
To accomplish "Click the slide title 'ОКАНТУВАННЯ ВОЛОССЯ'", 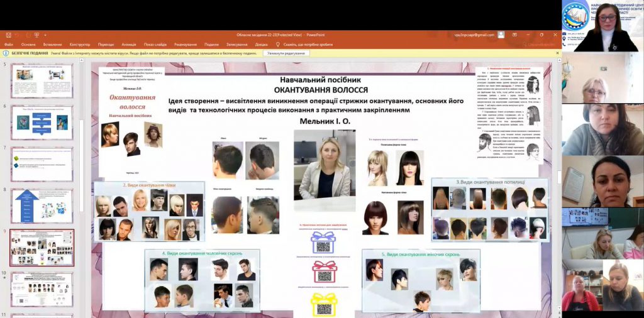I will (321, 90).
